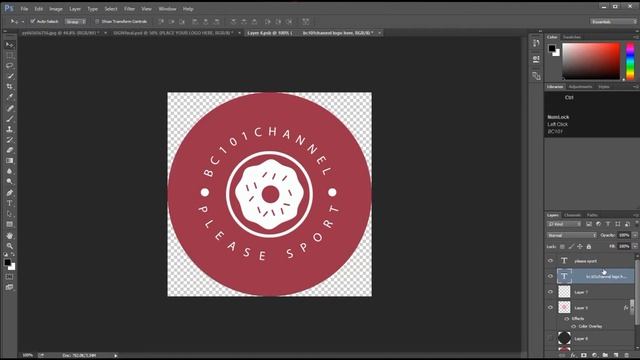Create a new group from Layers panel bottom
The height and width of the screenshot is (360, 640).
605,356
